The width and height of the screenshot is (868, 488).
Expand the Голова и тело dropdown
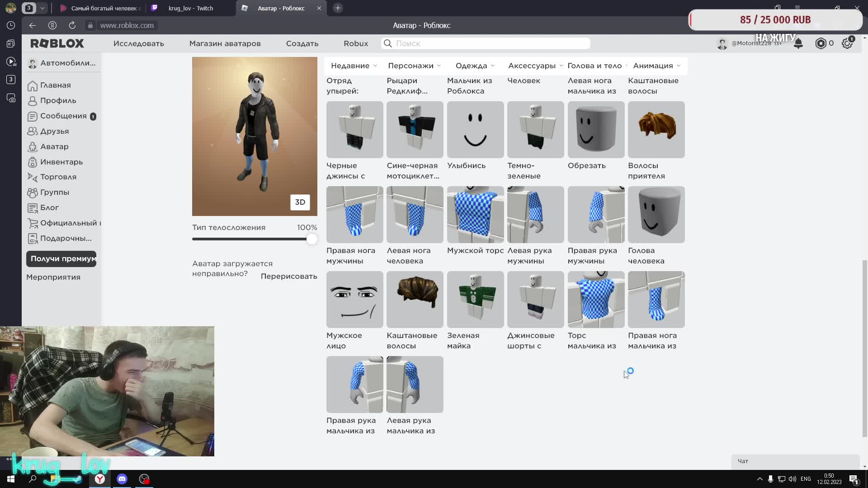[597, 66]
